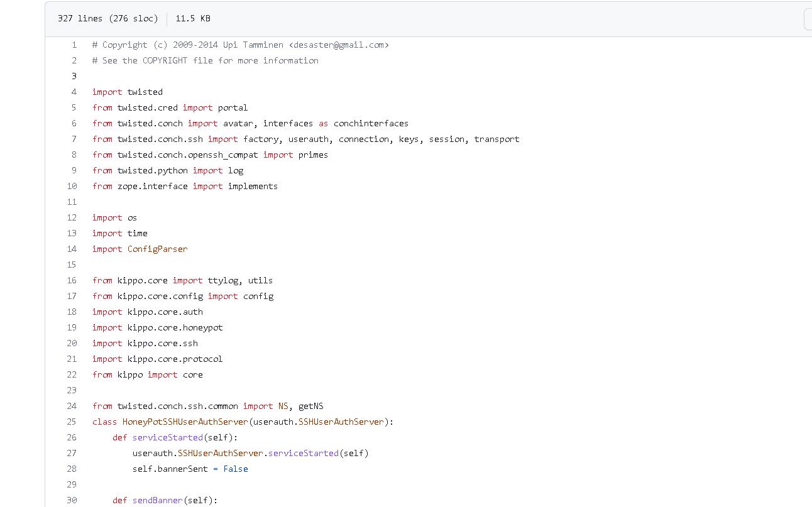Click the 'transport' import on line 7
The height and width of the screenshot is (507, 812).
pos(497,139)
